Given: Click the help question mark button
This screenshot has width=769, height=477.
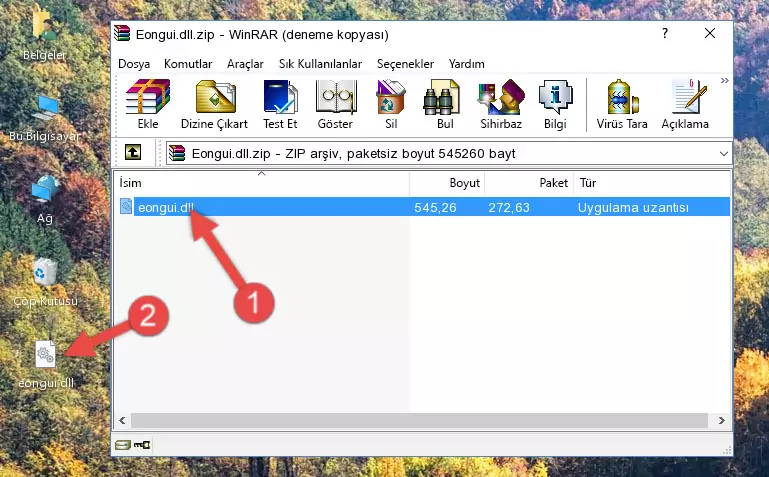Looking at the screenshot, I should coord(665,33).
